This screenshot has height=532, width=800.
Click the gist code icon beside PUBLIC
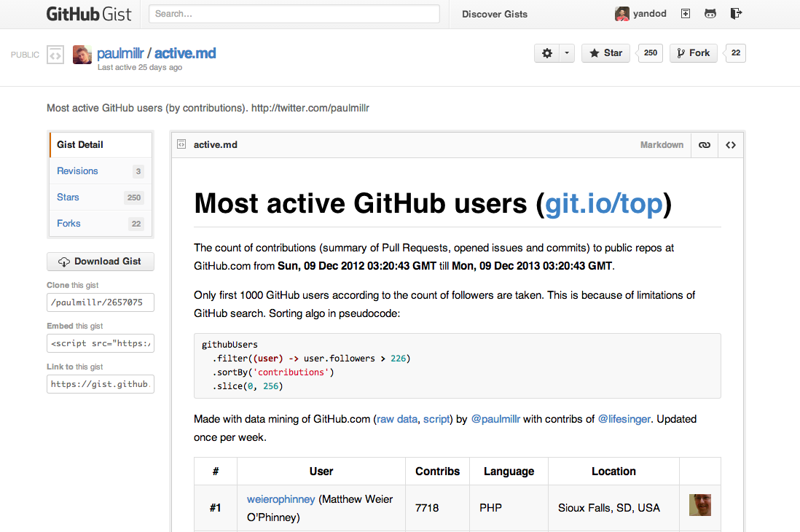(55, 55)
